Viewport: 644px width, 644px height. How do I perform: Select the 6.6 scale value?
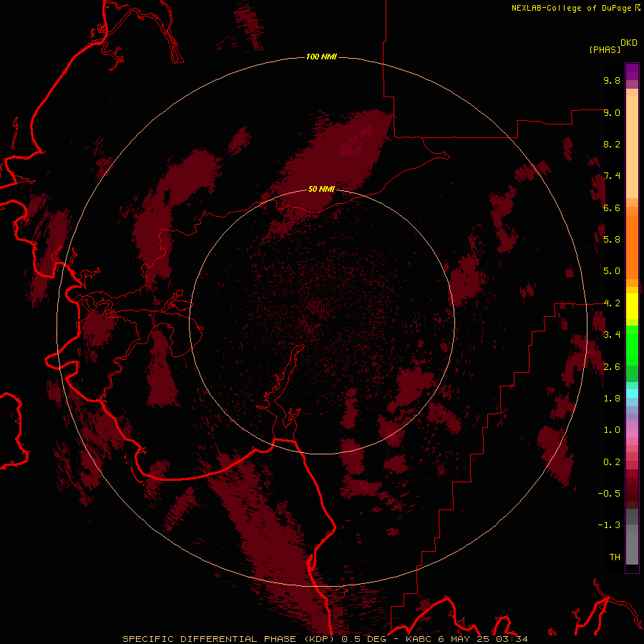pyautogui.click(x=612, y=208)
